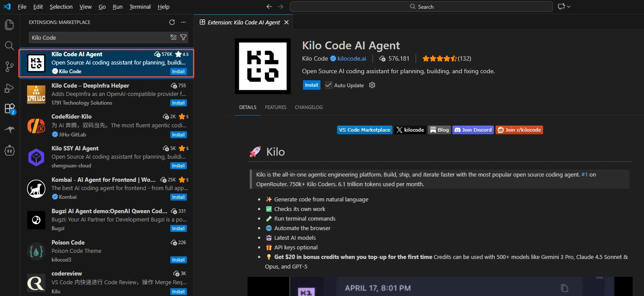The height and width of the screenshot is (296, 644).
Task: Switch to the FEATURES tab
Action: tap(276, 107)
